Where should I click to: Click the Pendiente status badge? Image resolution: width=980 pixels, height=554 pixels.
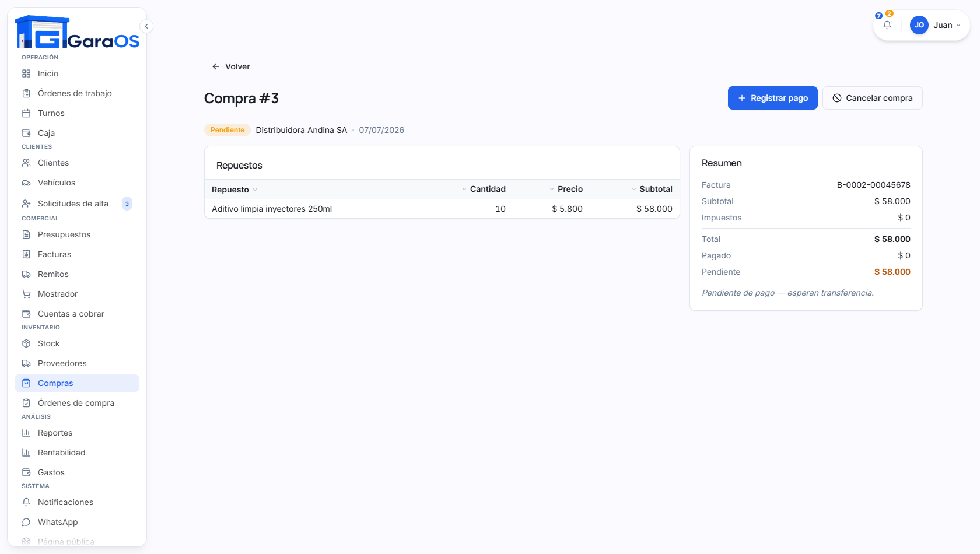(x=228, y=130)
